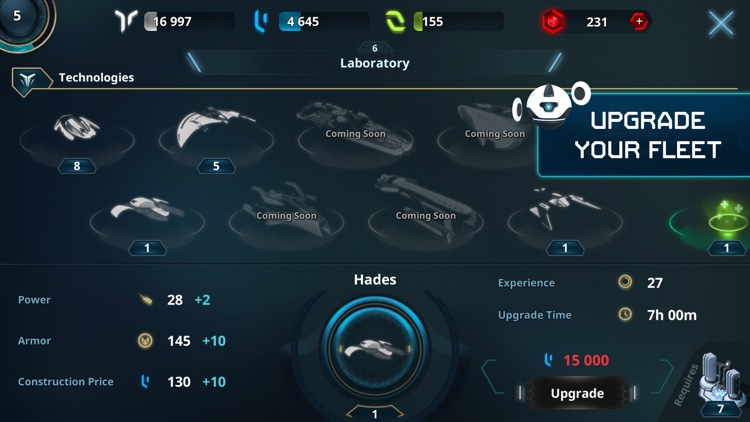The height and width of the screenshot is (422, 750).
Task: Click the green recycle resource icon
Action: click(396, 22)
